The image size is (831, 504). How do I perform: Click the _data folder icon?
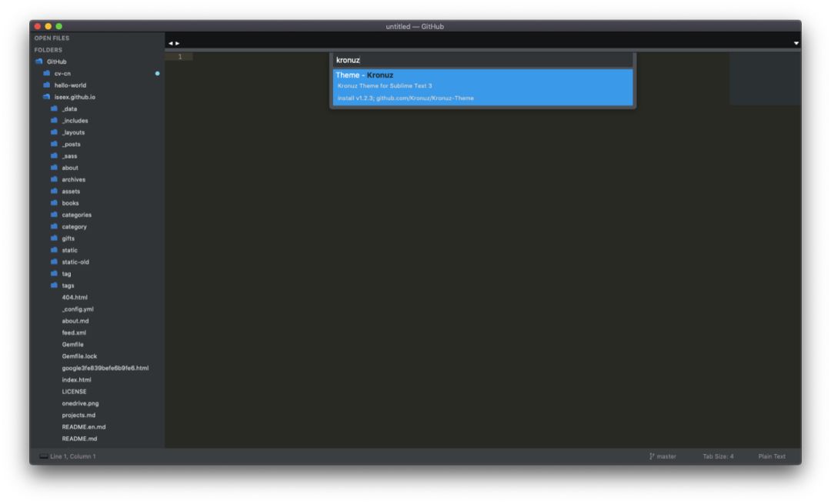(54, 108)
